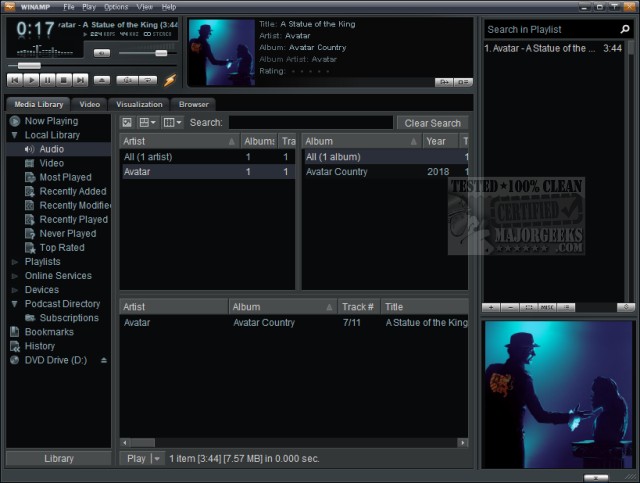Viewport: 640px width, 483px height.
Task: Select the Media Library tab
Action: 38,105
